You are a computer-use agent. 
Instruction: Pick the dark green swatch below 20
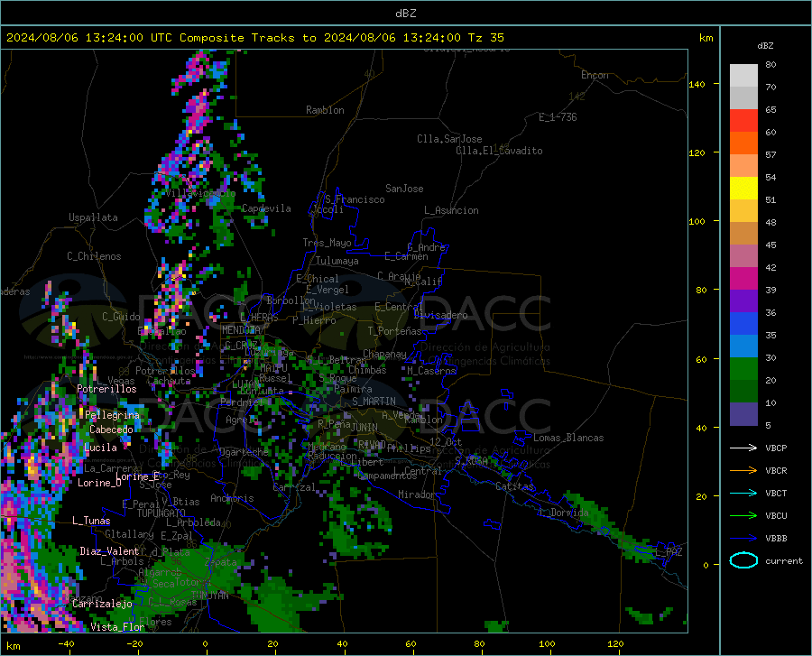pos(743,392)
